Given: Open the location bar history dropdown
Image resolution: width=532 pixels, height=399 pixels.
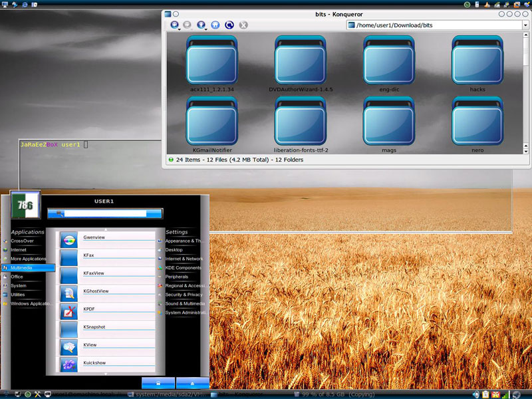Looking at the screenshot, I should (x=525, y=25).
